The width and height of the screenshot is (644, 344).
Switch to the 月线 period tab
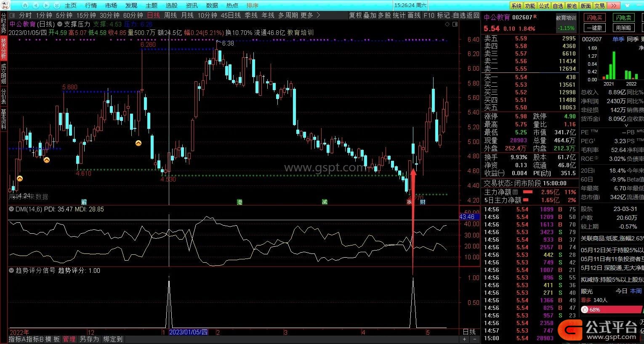point(187,15)
